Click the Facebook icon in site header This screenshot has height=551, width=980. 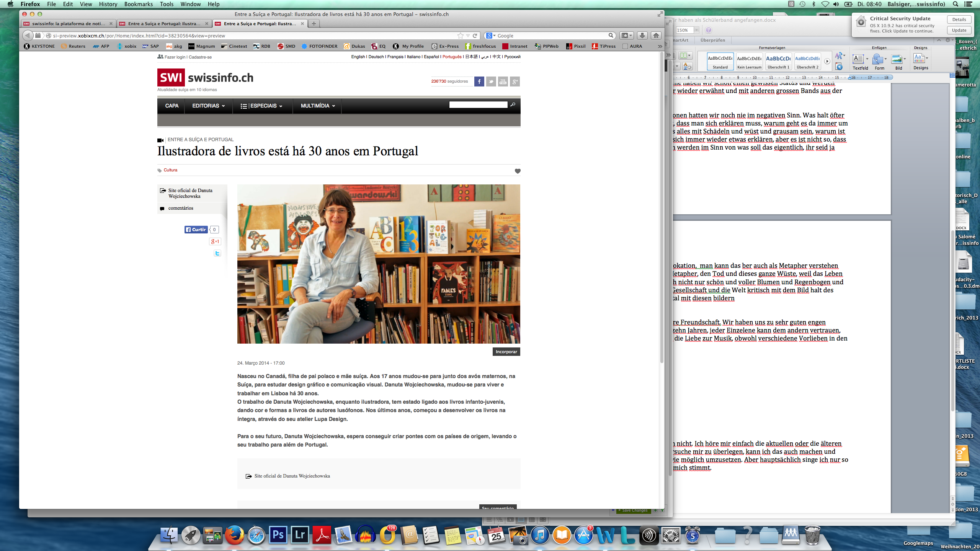(479, 82)
